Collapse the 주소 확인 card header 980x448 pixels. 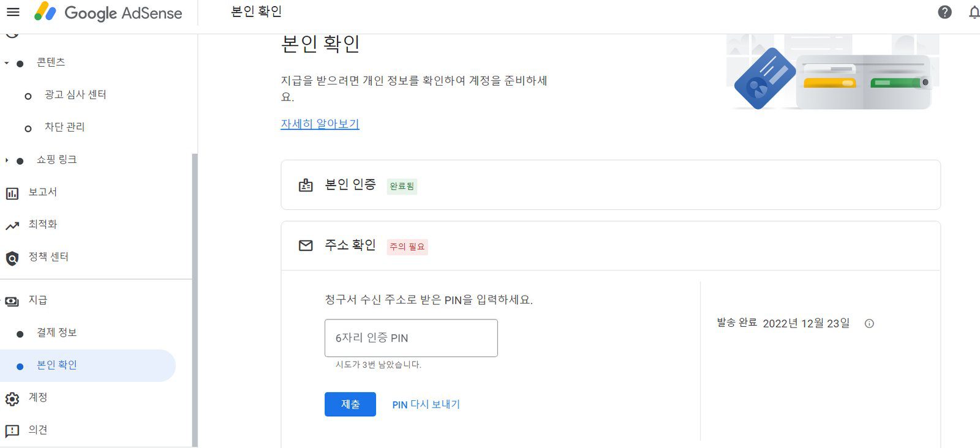pyautogui.click(x=610, y=245)
